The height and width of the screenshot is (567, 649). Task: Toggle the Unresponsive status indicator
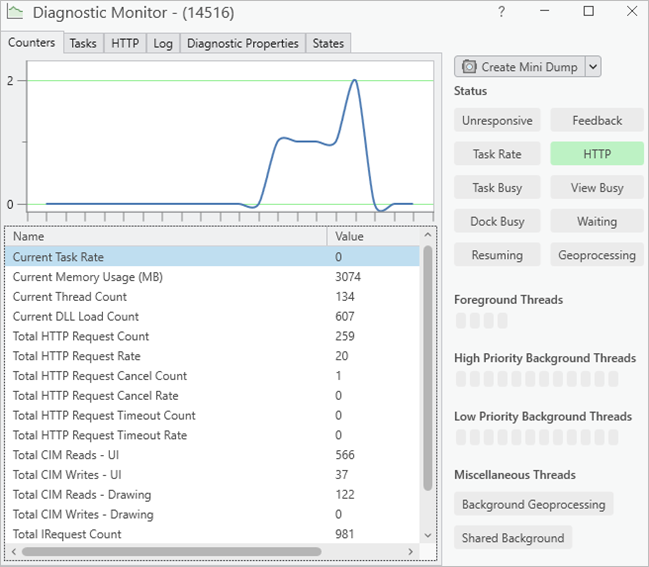click(x=497, y=121)
